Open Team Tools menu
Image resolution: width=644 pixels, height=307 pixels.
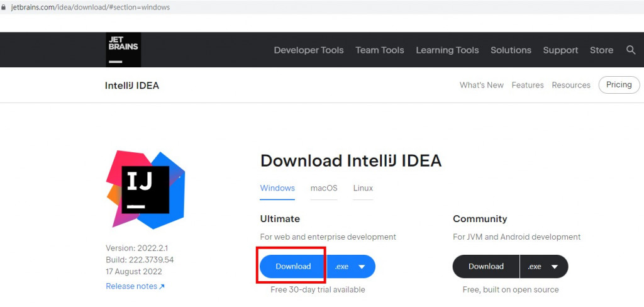click(379, 50)
